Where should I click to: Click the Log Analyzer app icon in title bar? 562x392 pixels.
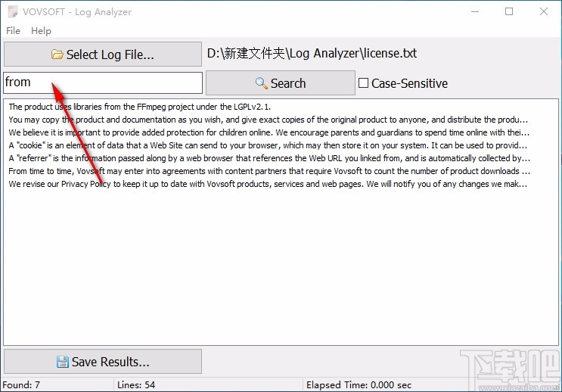(13, 12)
